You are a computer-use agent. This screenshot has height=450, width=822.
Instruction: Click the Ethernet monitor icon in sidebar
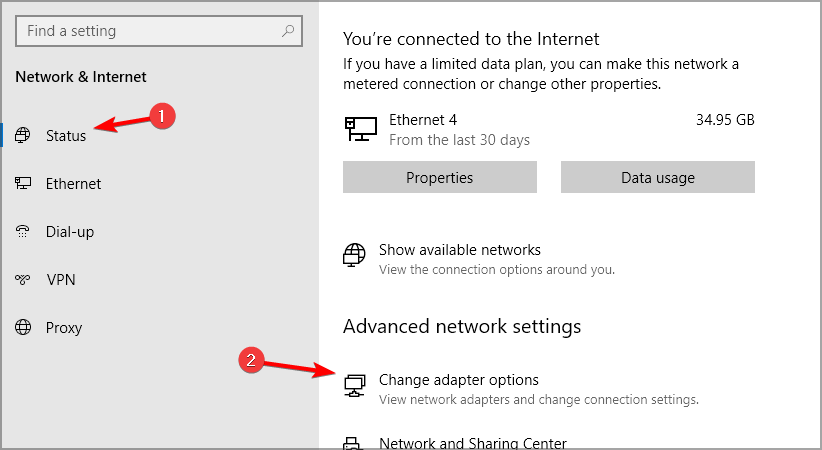[23, 183]
